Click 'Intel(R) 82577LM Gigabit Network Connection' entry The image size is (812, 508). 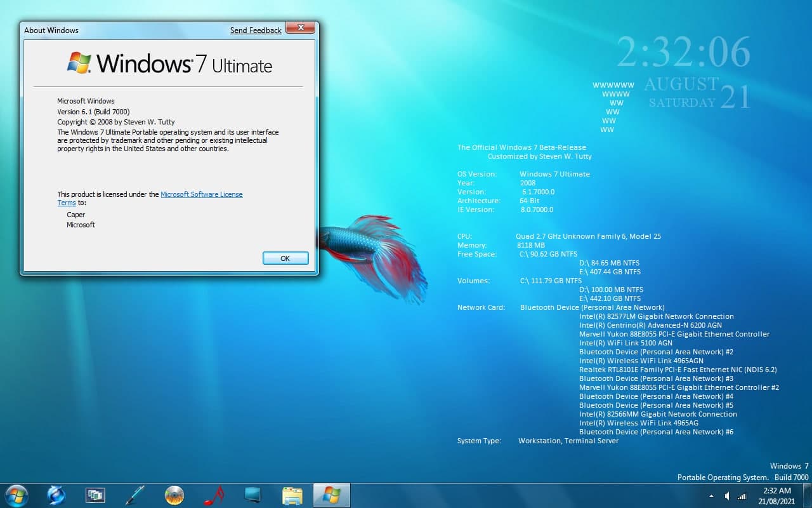[x=657, y=316]
